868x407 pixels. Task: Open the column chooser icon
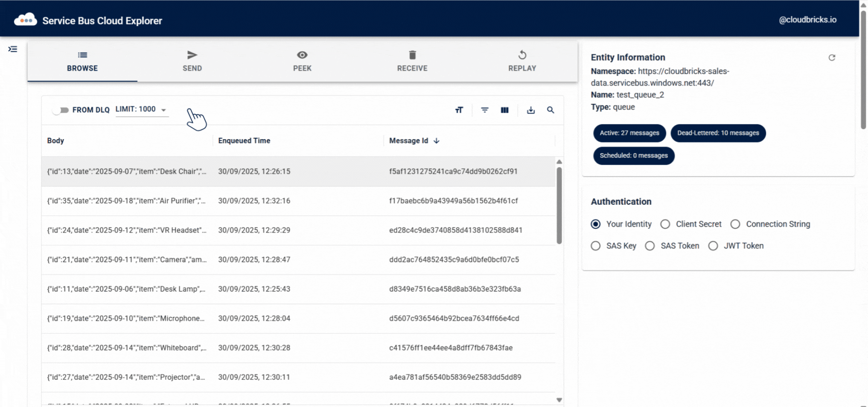pos(504,110)
